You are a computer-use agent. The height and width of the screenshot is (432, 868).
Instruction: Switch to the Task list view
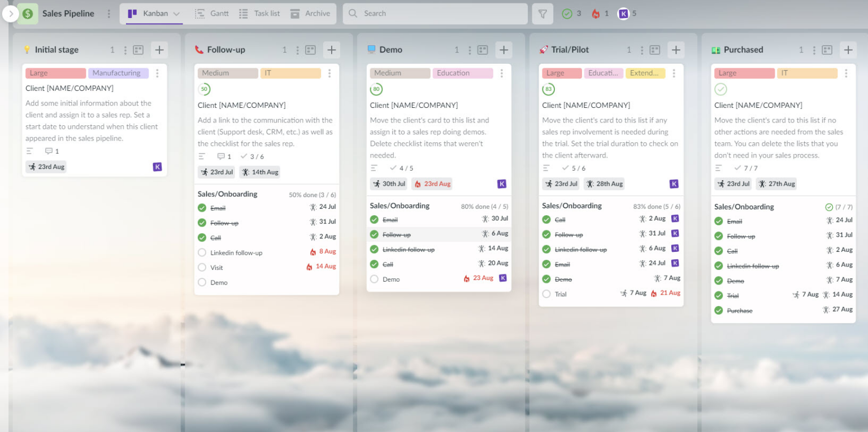(x=259, y=14)
